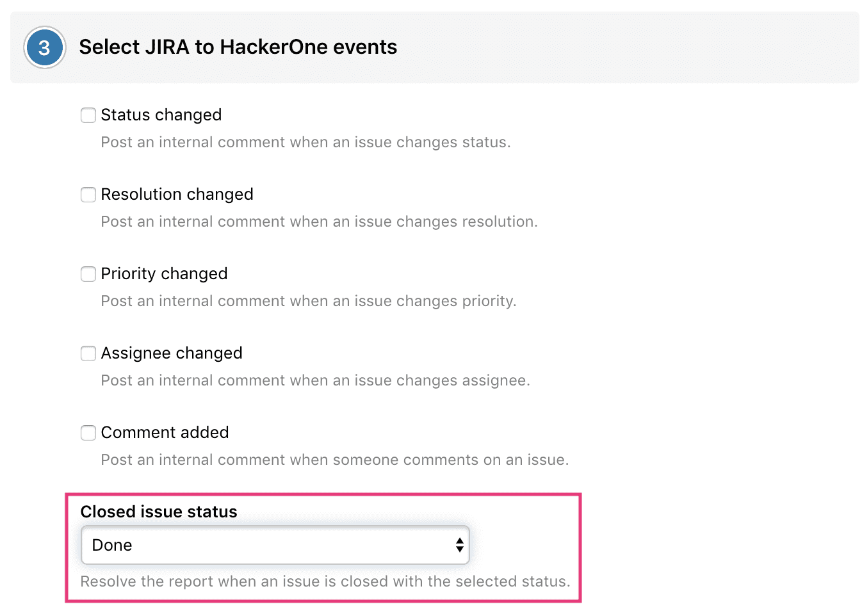The image size is (862, 616).
Task: Click the step 3 number badge
Action: tap(44, 47)
